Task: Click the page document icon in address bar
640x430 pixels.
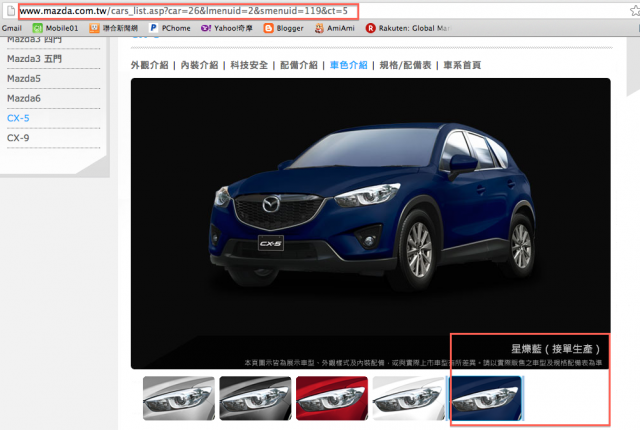Action: (x=11, y=11)
